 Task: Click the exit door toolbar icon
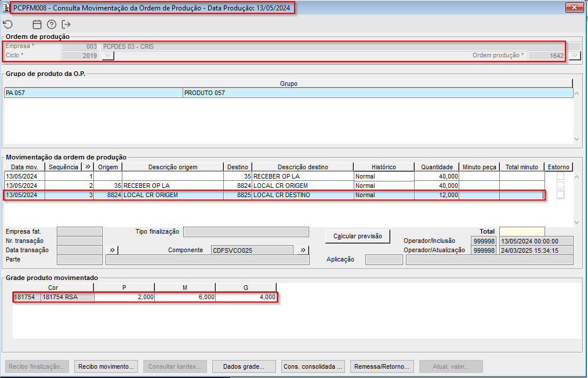(66, 24)
